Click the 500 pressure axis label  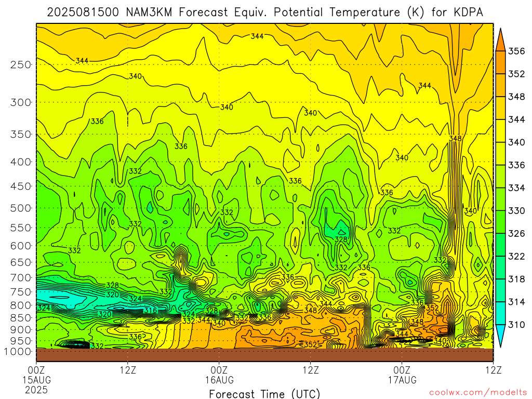tap(21, 208)
